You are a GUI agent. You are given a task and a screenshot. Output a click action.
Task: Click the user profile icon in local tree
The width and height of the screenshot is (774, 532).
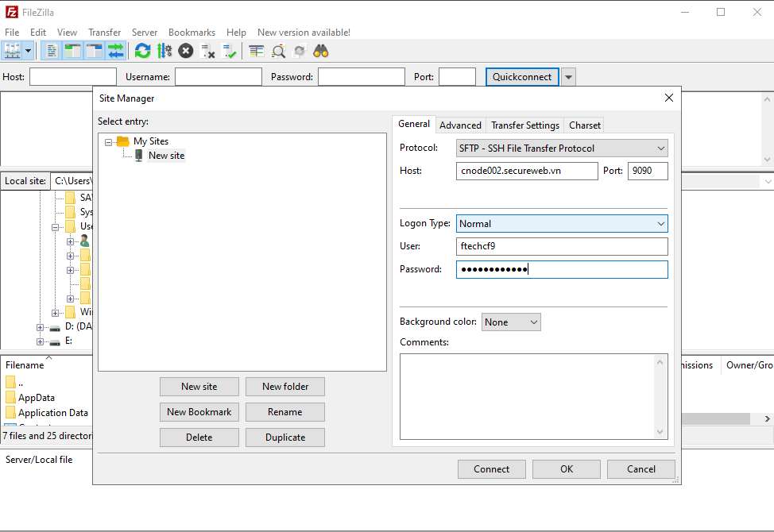tap(85, 241)
